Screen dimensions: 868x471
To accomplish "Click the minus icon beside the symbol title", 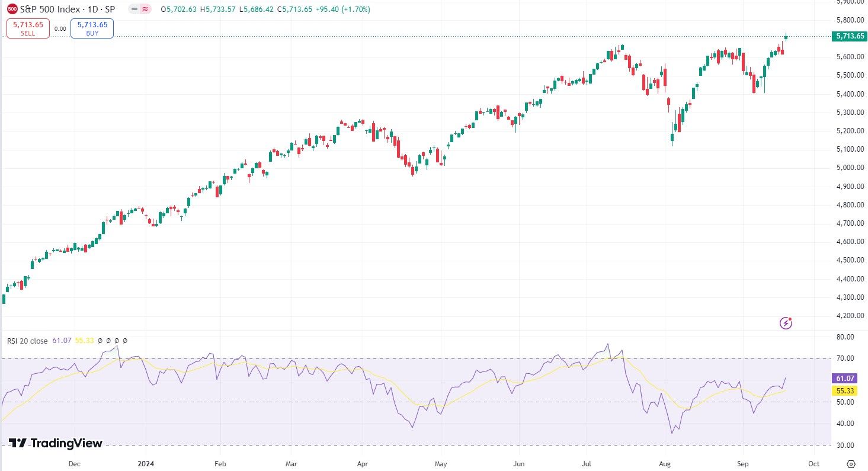I will 133,9.
